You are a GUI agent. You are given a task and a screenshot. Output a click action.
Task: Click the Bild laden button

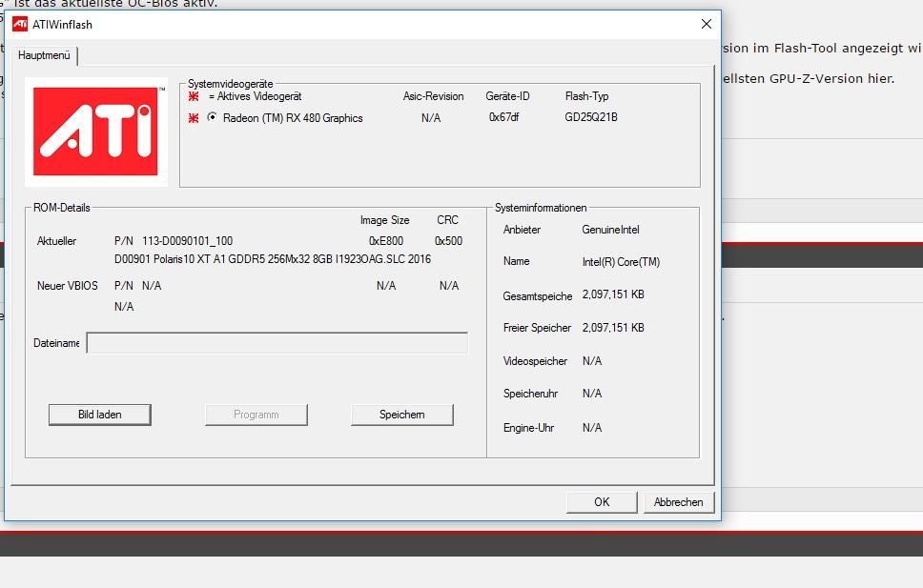(x=99, y=415)
